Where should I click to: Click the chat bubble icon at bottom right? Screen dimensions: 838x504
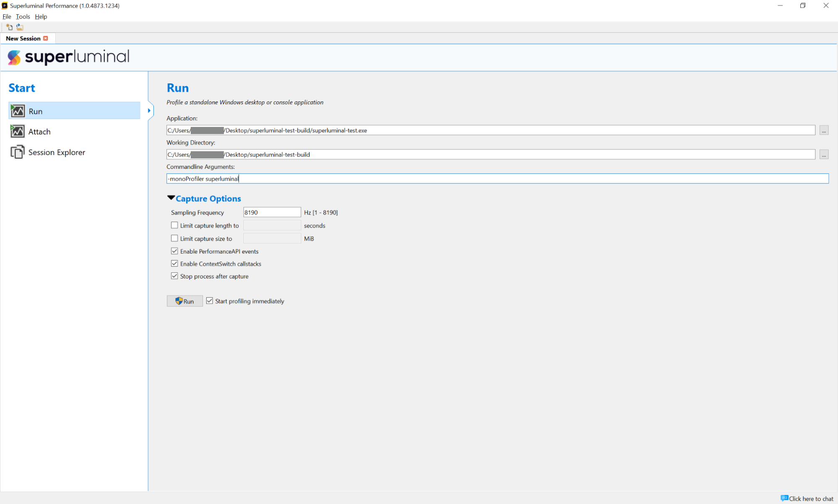click(x=784, y=498)
